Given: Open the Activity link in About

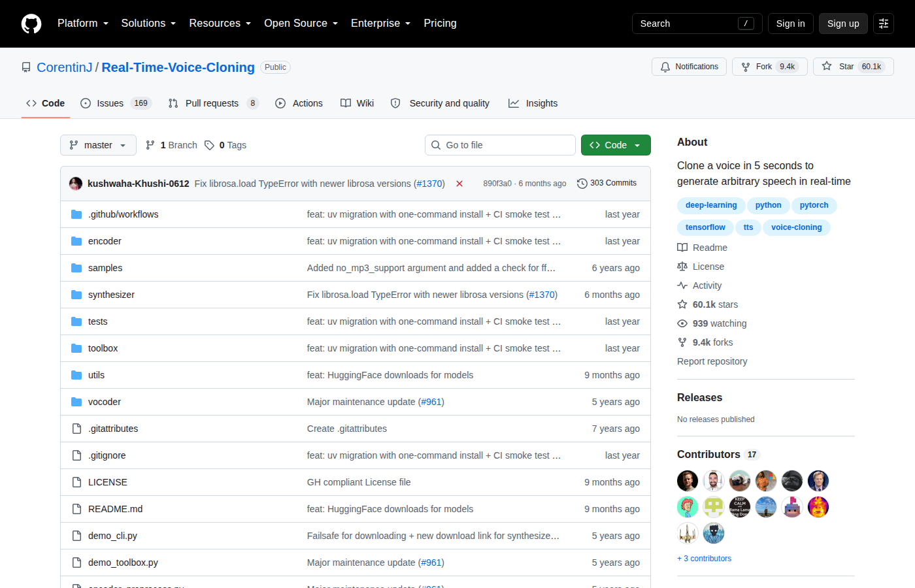Looking at the screenshot, I should (699, 286).
